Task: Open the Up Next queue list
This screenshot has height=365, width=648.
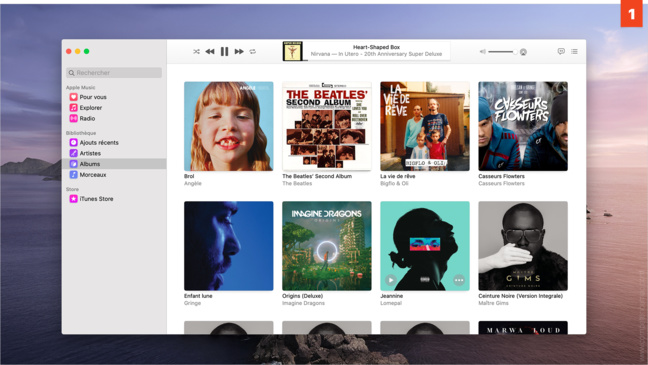Action: point(574,51)
